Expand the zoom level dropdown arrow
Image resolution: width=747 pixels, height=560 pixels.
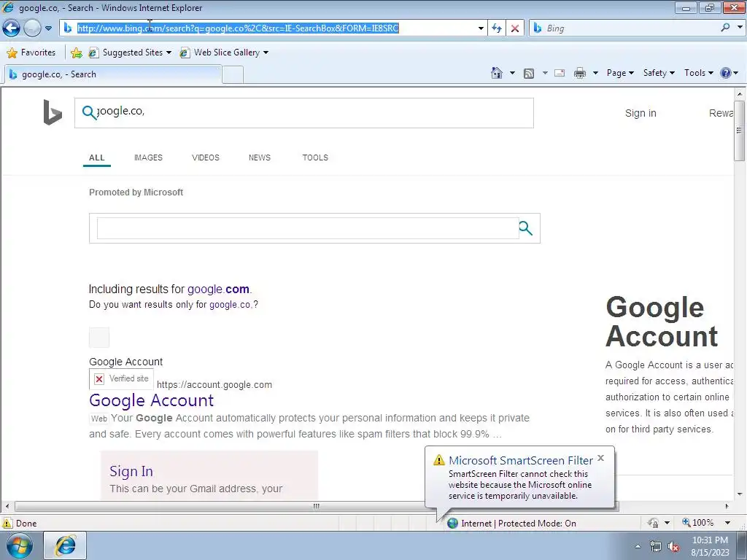(x=727, y=523)
